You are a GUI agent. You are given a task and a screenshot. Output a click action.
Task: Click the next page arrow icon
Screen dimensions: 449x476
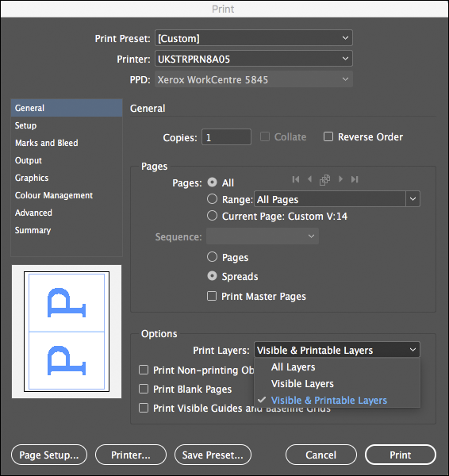click(340, 179)
